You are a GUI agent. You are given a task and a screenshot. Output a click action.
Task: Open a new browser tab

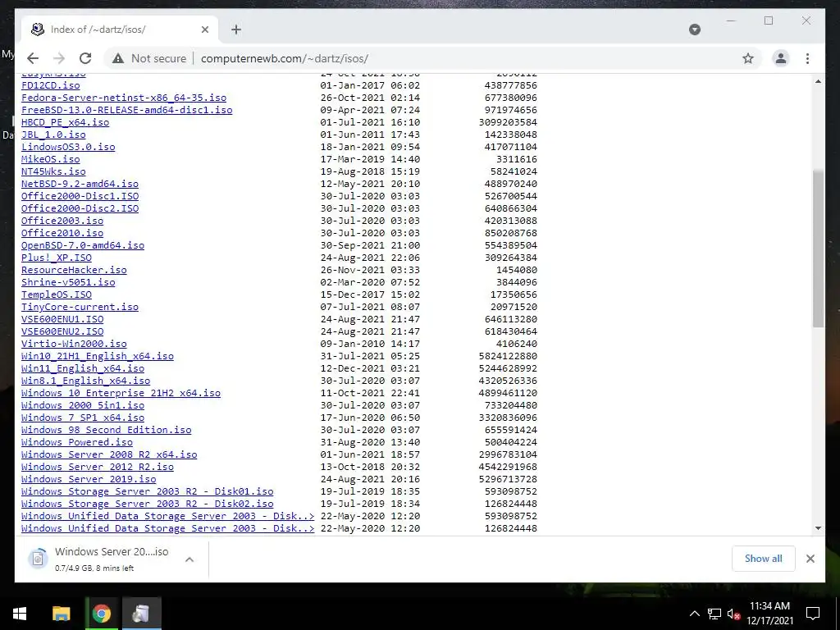pyautogui.click(x=235, y=30)
